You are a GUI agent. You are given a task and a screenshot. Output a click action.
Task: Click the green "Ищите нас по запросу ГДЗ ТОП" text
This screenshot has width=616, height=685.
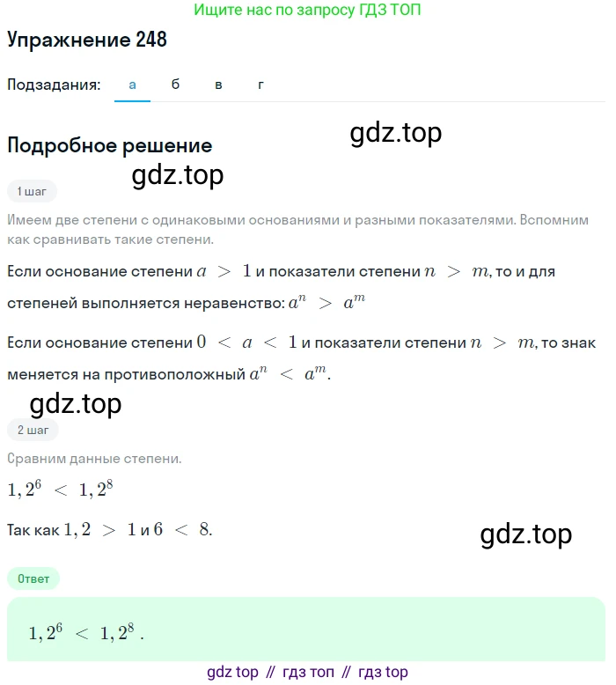[x=307, y=12]
